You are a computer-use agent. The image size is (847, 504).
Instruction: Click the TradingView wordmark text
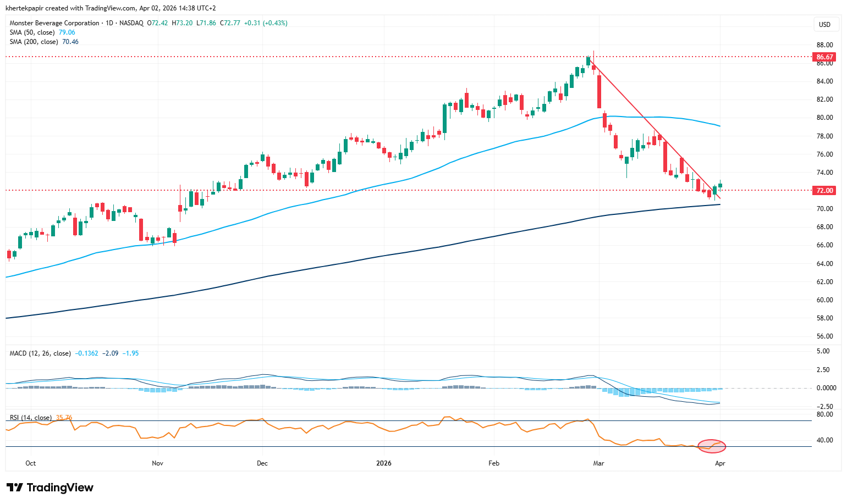click(x=60, y=488)
